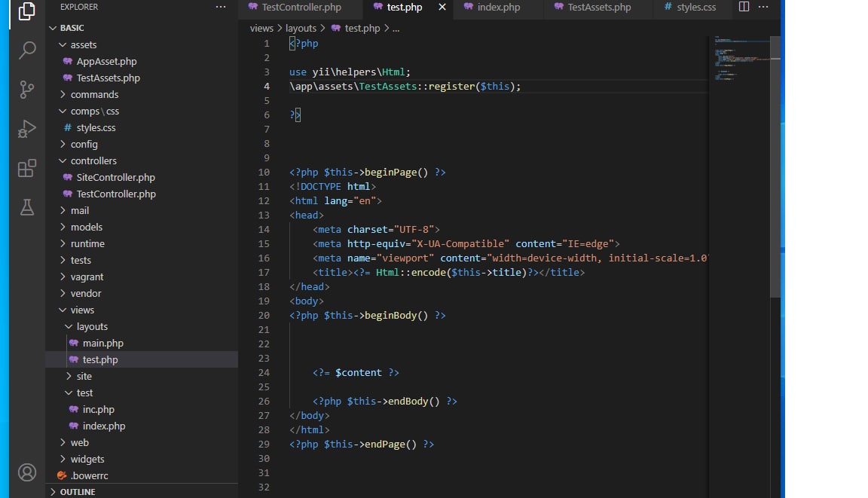Switch to the styles.css tab
The image size is (868, 498).
pos(696,8)
